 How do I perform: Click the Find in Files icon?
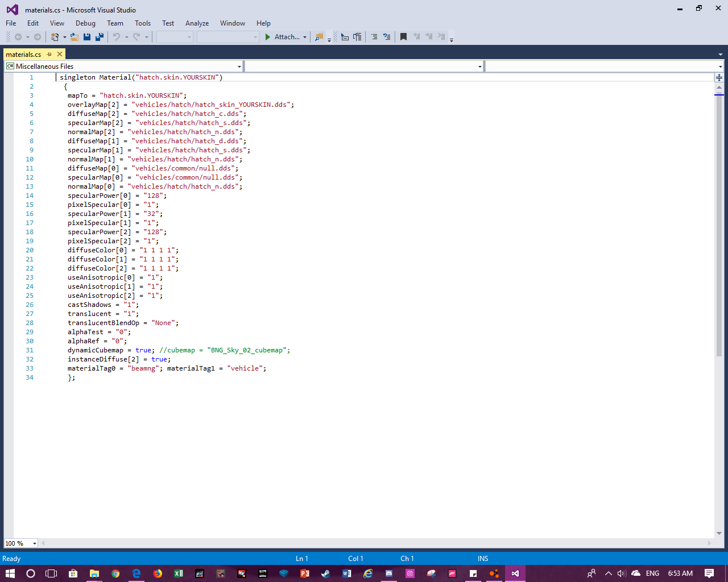coord(319,37)
